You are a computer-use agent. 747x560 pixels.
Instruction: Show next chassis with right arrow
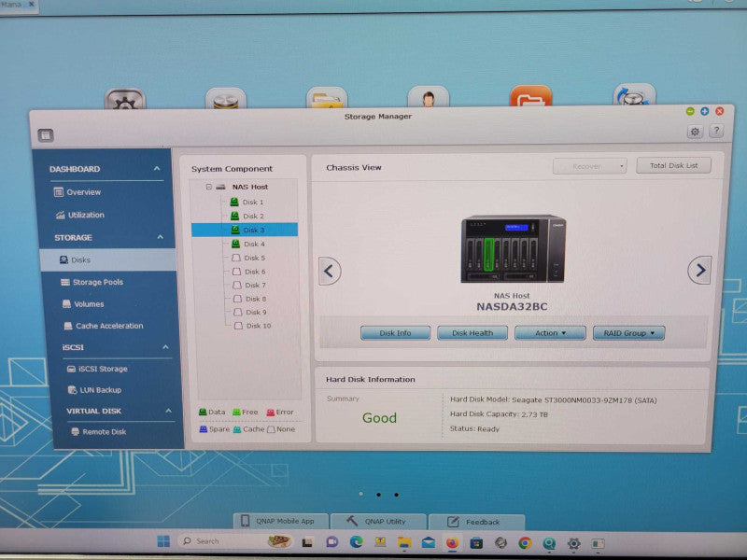coord(699,270)
